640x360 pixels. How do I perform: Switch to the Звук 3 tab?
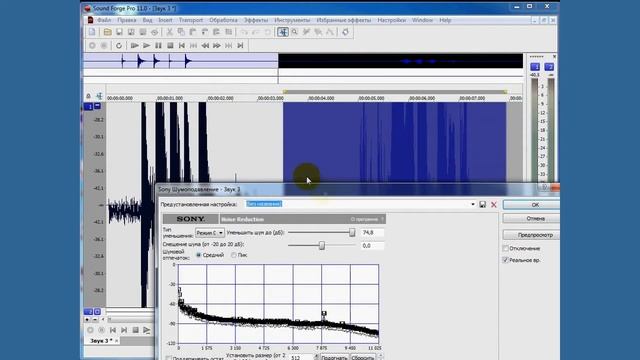pos(101,340)
